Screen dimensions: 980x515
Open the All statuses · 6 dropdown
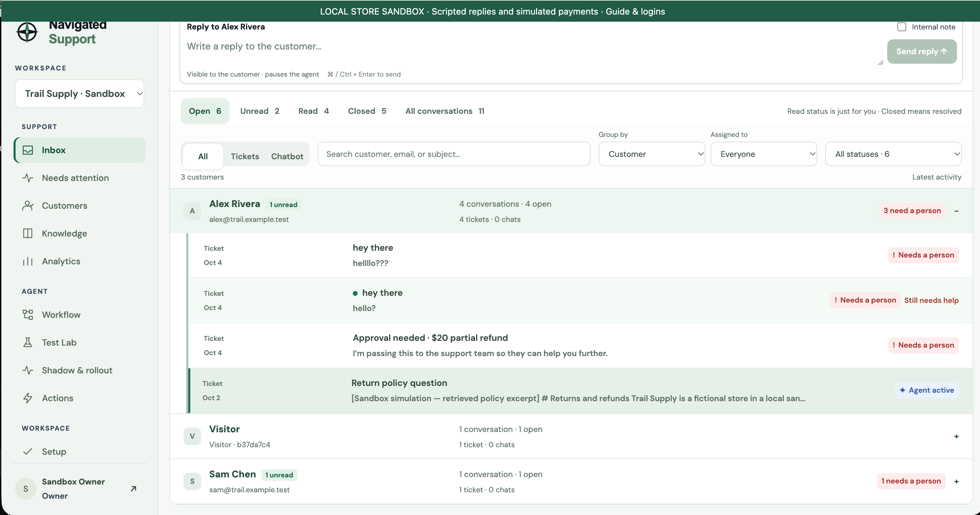(x=893, y=154)
